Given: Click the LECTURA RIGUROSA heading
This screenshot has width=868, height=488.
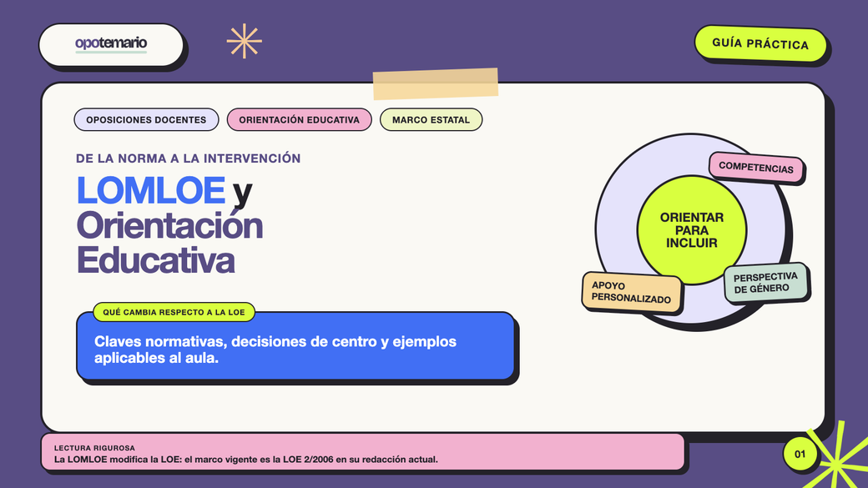Looking at the screenshot, I should point(94,448).
